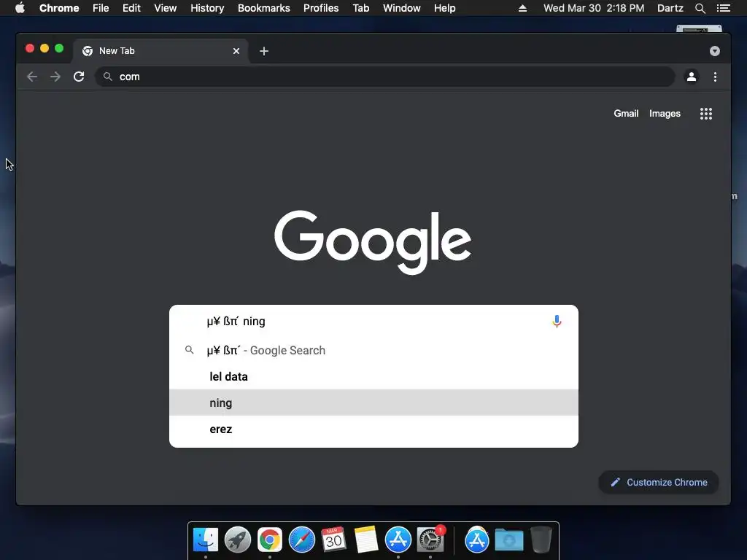Open the Gmail link
Screen dimensions: 747x560
click(626, 113)
